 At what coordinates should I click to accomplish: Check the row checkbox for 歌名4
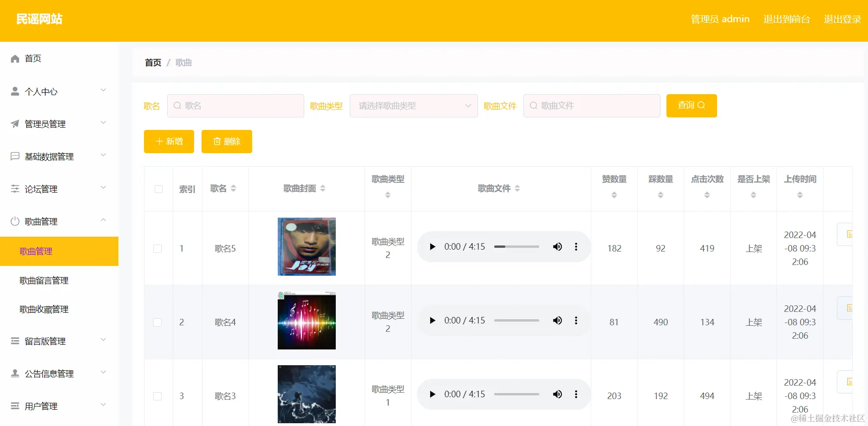[x=157, y=322]
